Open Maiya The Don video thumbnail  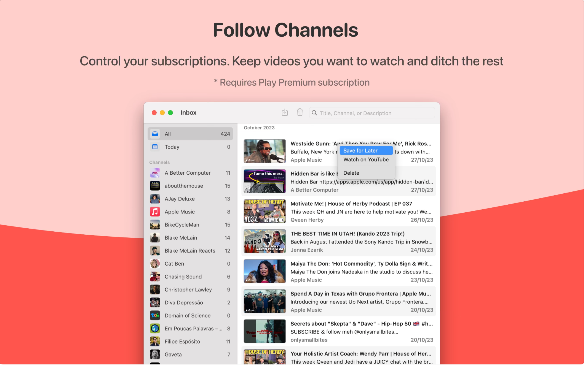pos(265,271)
